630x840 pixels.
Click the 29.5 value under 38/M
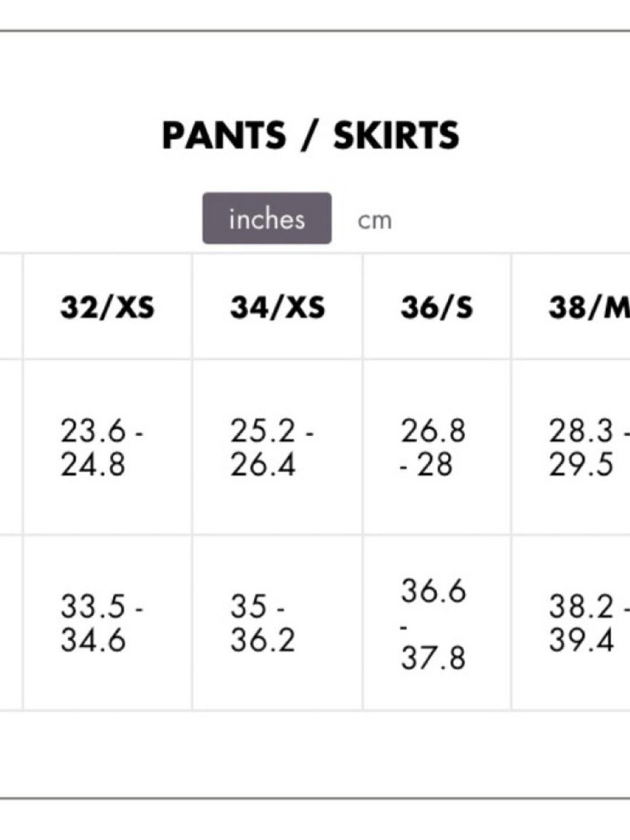coord(581,465)
